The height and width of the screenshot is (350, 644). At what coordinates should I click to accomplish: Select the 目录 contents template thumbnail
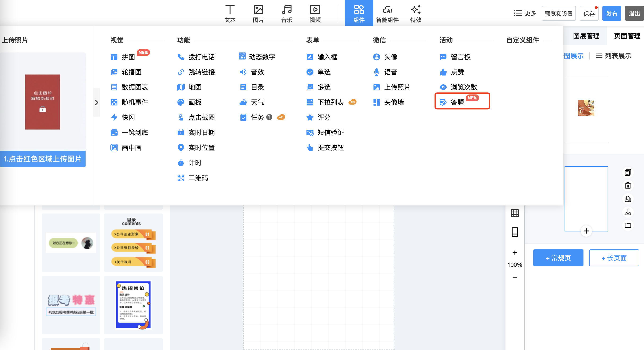tap(133, 243)
